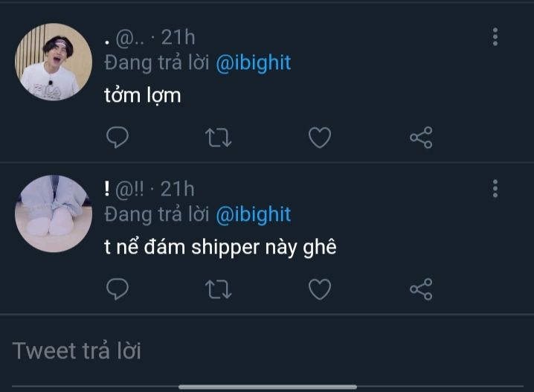This screenshot has height=392, width=534.
Task: Open tweet "t nể đám shipper này ghê"
Action: click(x=220, y=247)
